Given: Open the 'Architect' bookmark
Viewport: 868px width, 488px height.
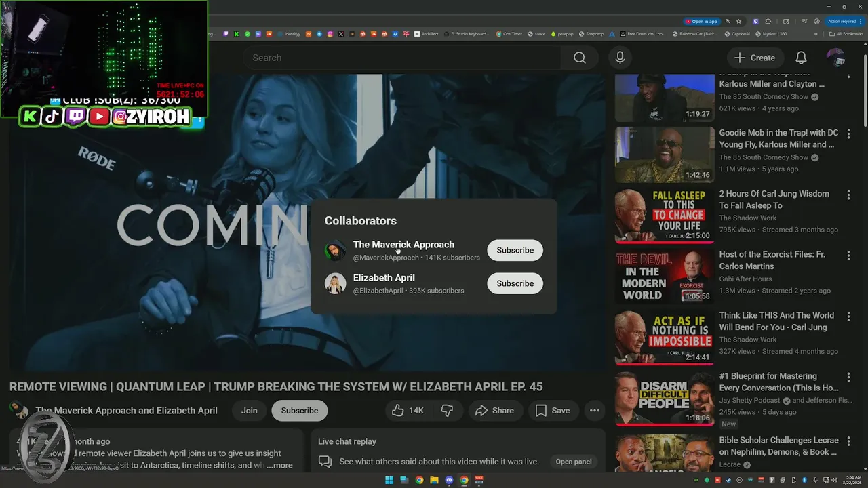Looking at the screenshot, I should pos(427,34).
